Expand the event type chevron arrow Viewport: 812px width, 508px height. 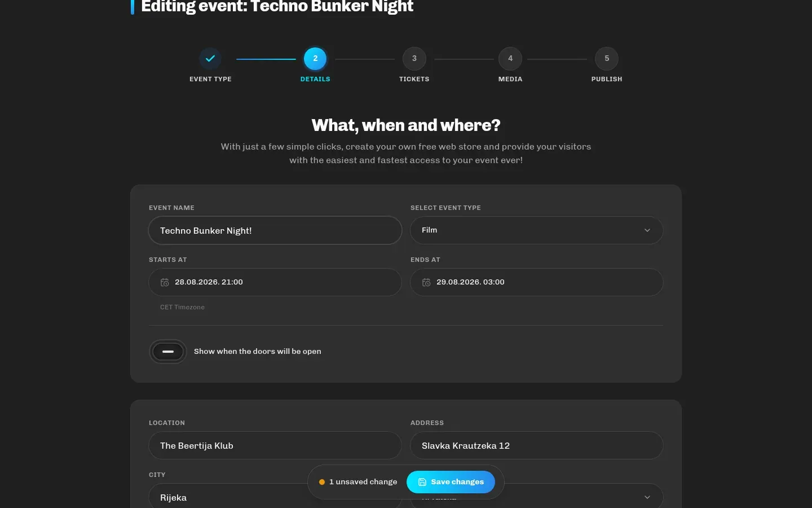647,230
